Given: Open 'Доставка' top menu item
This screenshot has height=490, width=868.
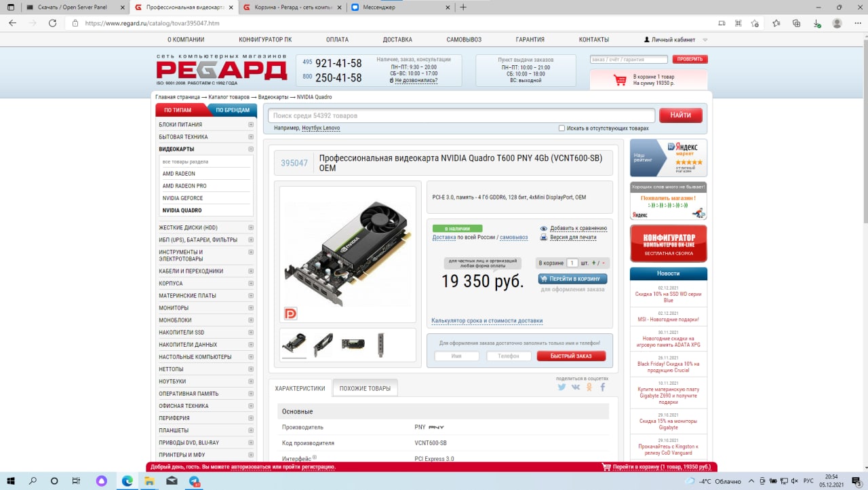Looking at the screenshot, I should (x=397, y=39).
